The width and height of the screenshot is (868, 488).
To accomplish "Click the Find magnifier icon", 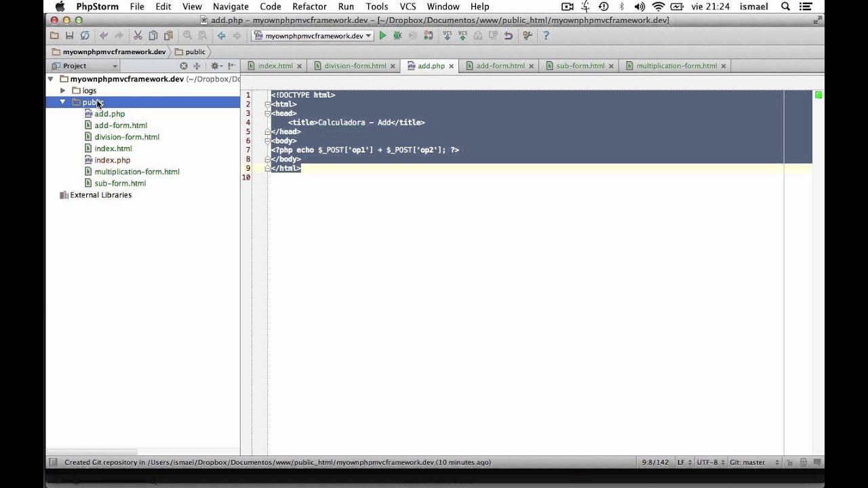I will [187, 35].
